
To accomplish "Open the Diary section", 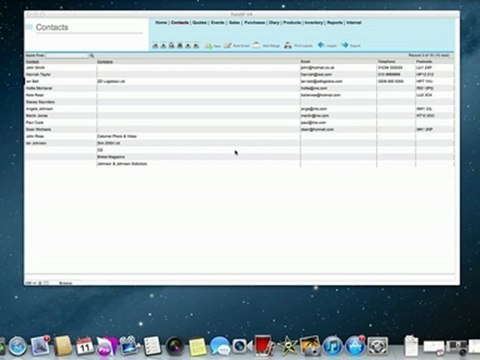I will click(274, 23).
